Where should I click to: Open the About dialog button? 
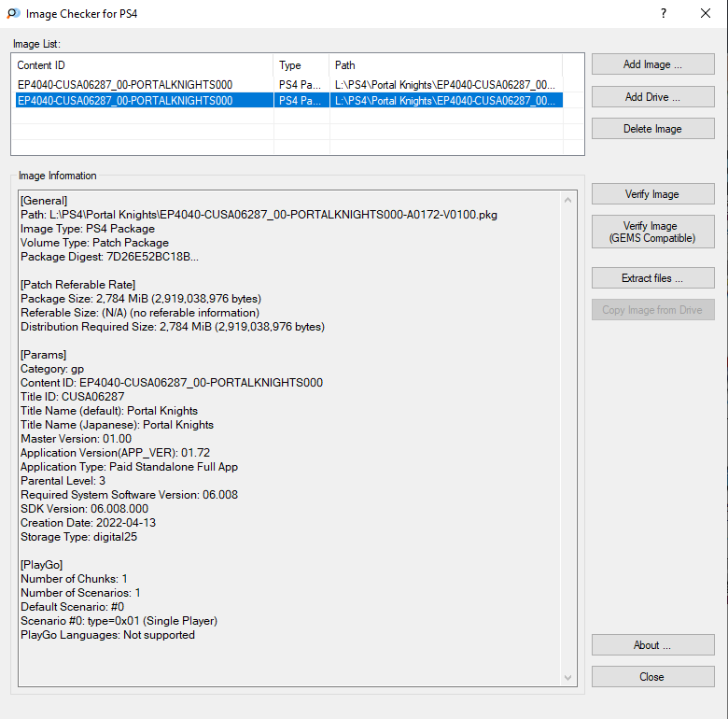pos(652,645)
